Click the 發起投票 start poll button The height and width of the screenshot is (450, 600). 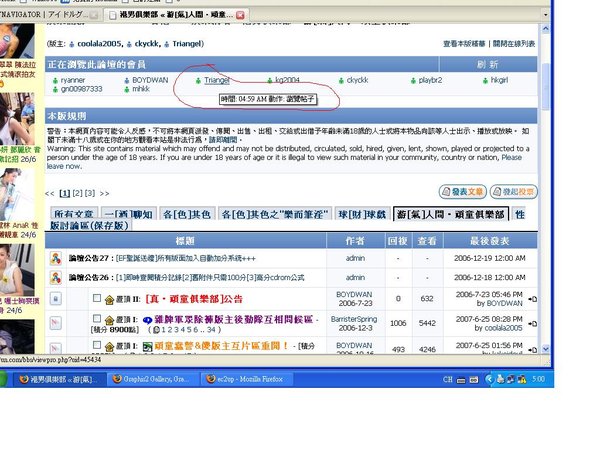click(513, 191)
